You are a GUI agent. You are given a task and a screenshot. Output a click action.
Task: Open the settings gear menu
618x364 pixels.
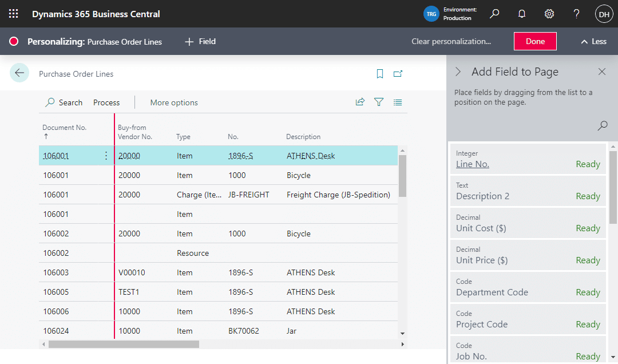[x=549, y=14]
